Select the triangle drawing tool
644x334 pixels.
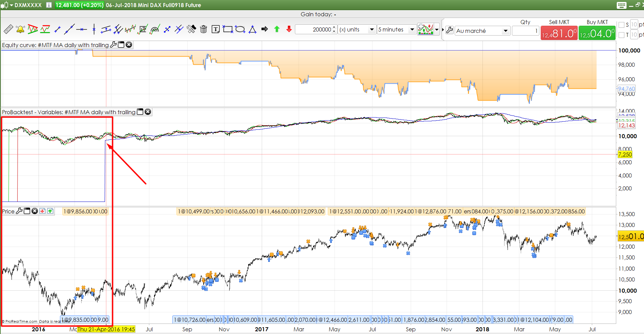pos(252,29)
